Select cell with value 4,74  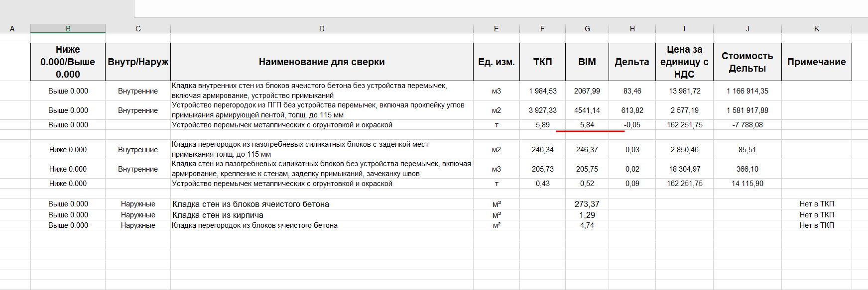pos(587,225)
